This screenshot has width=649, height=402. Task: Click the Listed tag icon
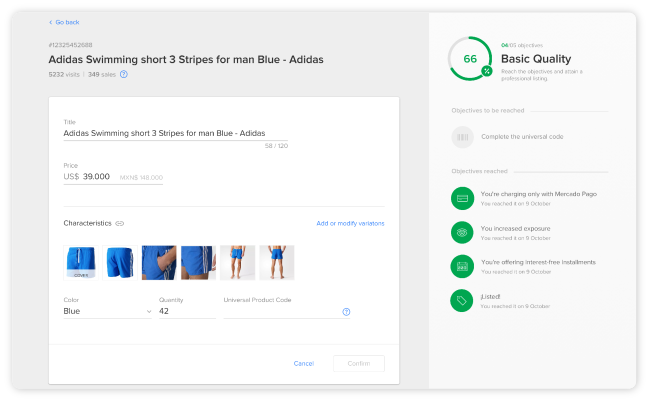[462, 301]
